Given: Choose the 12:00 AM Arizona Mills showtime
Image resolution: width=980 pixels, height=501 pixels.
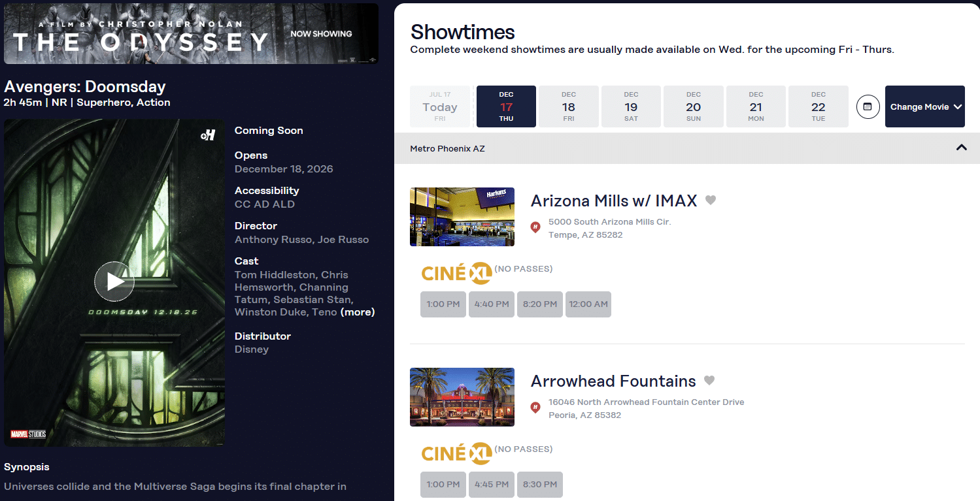Looking at the screenshot, I should 588,304.
